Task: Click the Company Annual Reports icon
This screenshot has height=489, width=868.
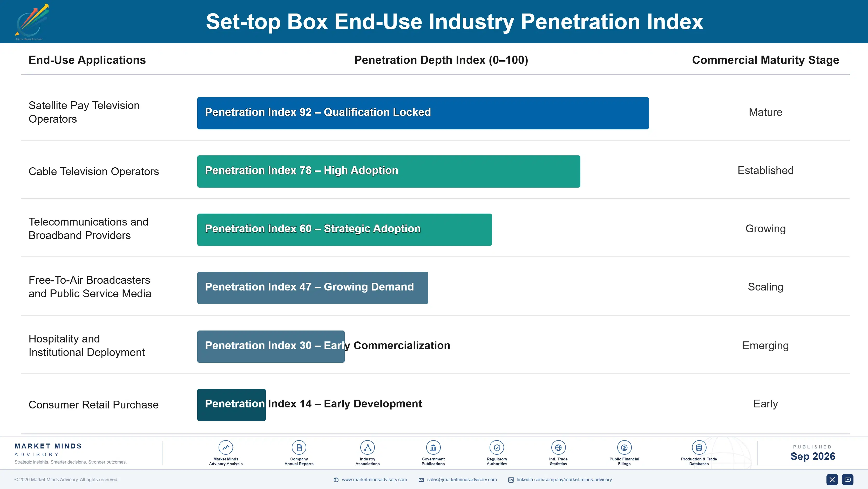Action: point(299,447)
